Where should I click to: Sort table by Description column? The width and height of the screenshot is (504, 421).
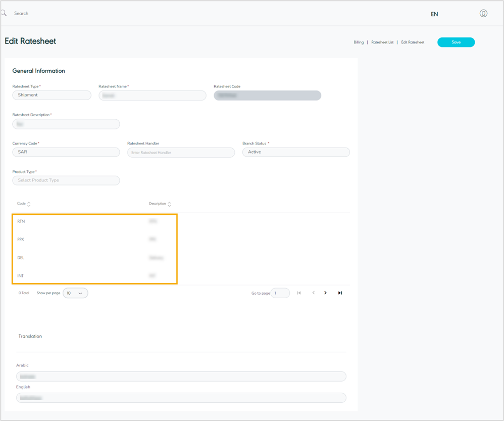169,204
